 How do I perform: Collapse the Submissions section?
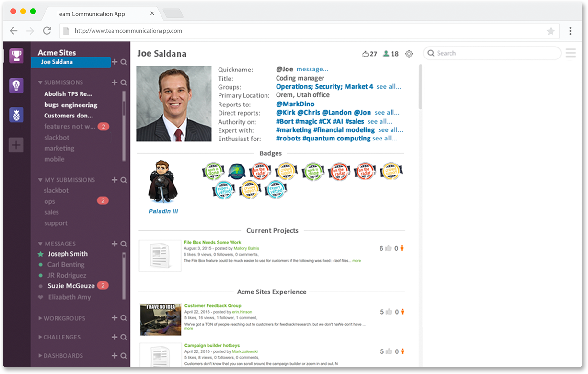pyautogui.click(x=41, y=82)
